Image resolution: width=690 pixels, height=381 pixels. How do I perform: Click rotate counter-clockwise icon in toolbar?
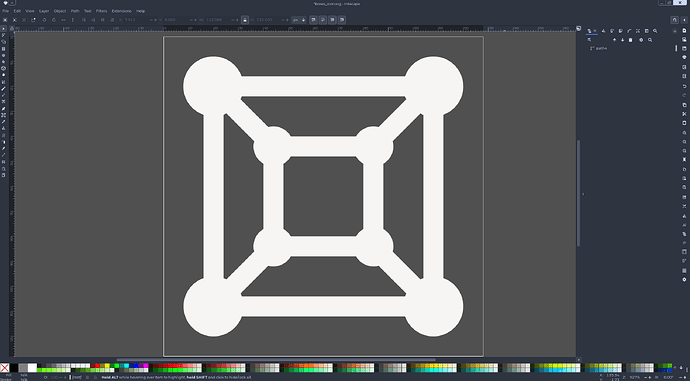pyautogui.click(x=44, y=20)
